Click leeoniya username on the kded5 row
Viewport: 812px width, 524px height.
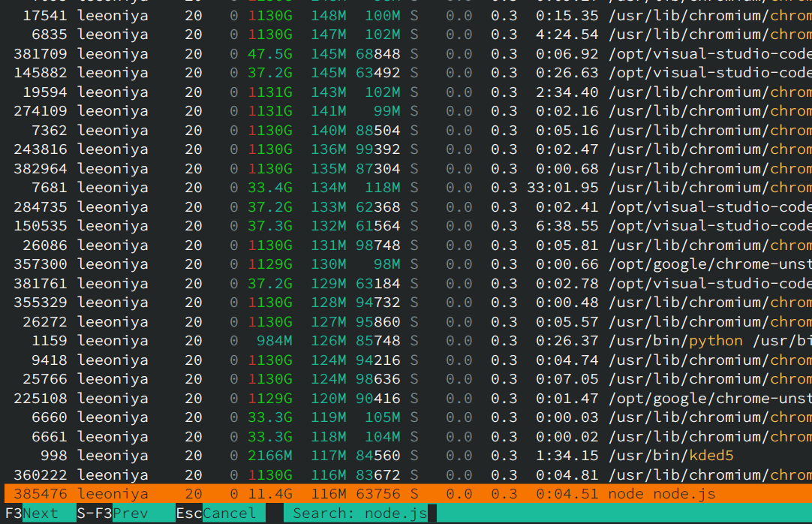point(113,455)
